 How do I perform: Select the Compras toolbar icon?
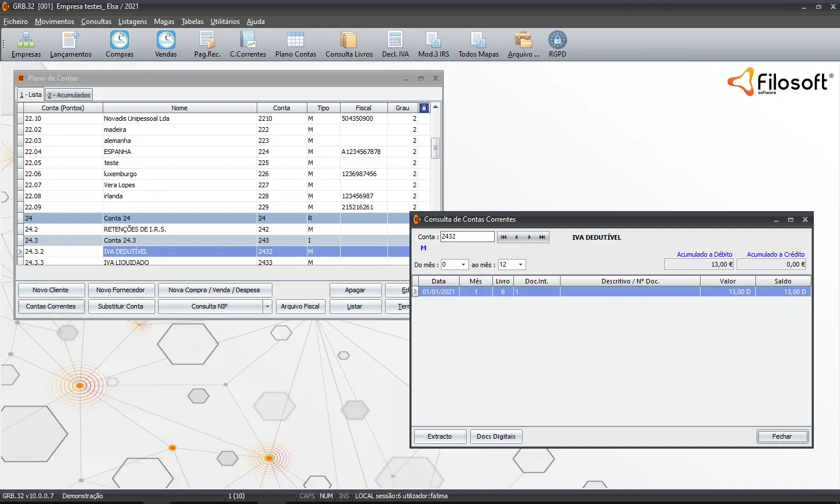[x=119, y=44]
